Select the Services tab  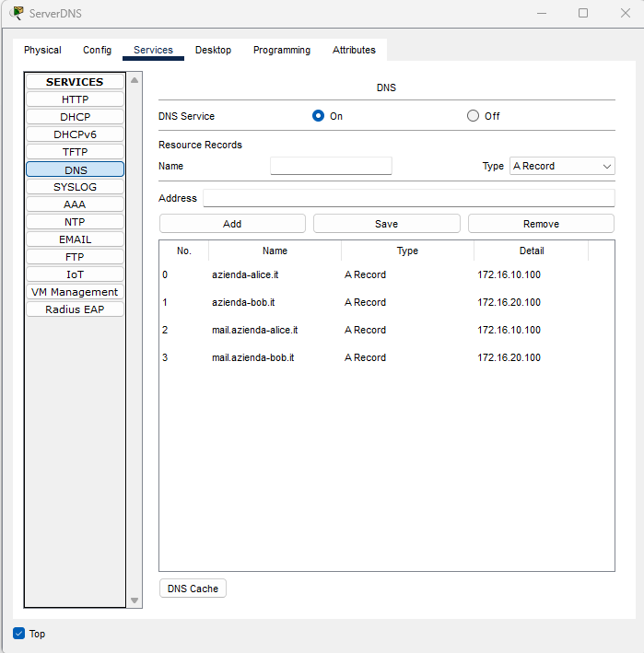153,50
